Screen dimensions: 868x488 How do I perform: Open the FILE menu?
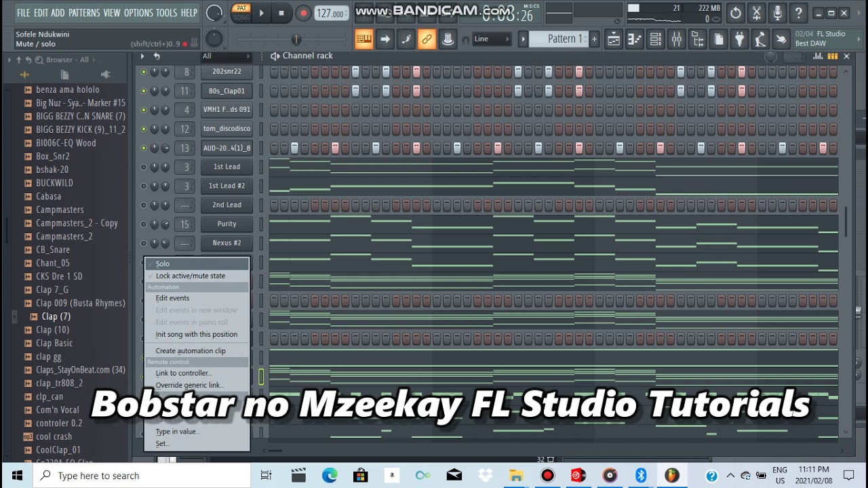click(23, 13)
